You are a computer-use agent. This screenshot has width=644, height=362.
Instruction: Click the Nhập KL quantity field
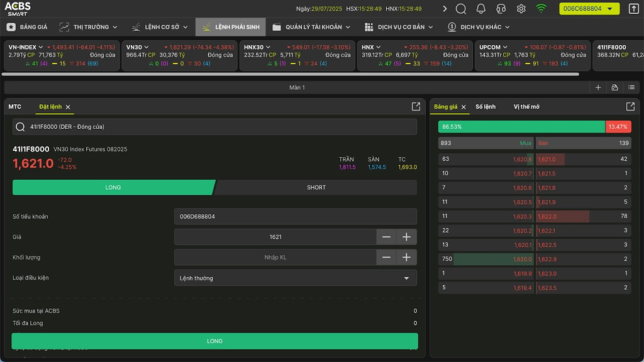(275, 257)
